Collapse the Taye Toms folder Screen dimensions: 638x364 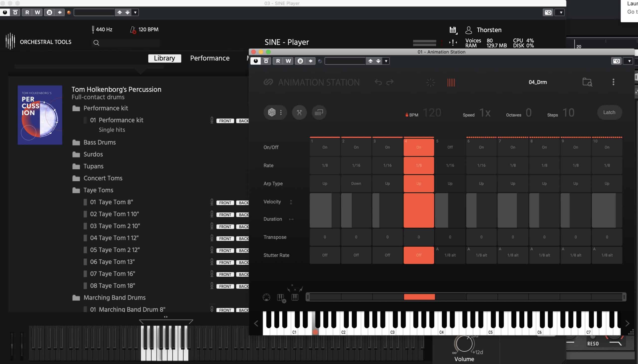point(76,190)
